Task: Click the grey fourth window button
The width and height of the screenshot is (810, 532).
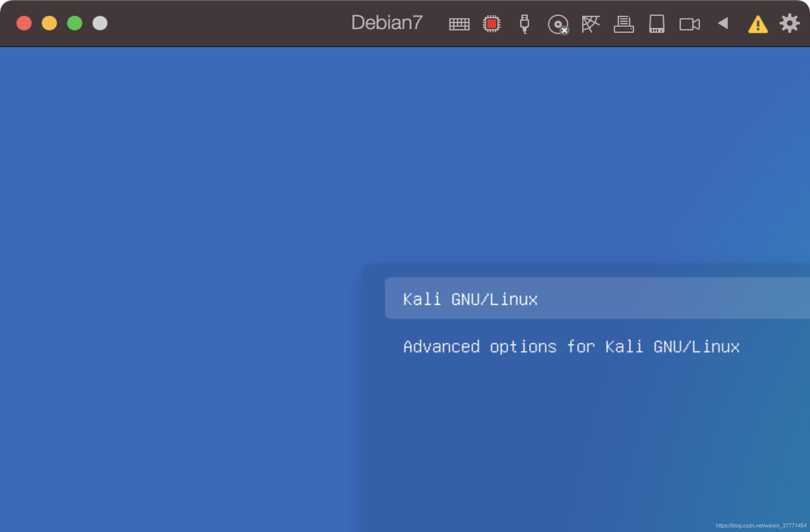Action: (x=100, y=23)
